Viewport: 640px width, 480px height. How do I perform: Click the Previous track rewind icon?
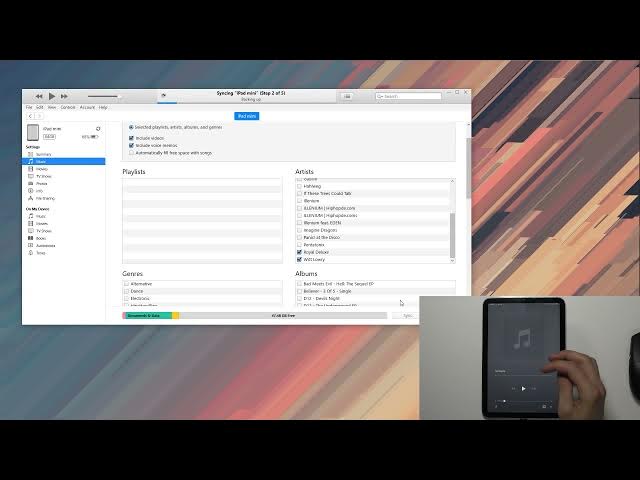(39, 96)
